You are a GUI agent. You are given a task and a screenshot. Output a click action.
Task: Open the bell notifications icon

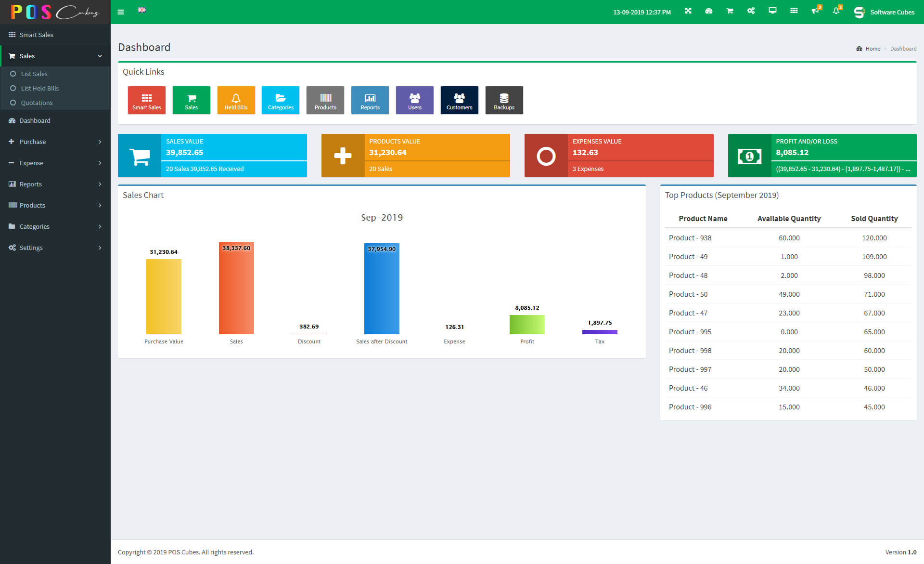coord(836,11)
